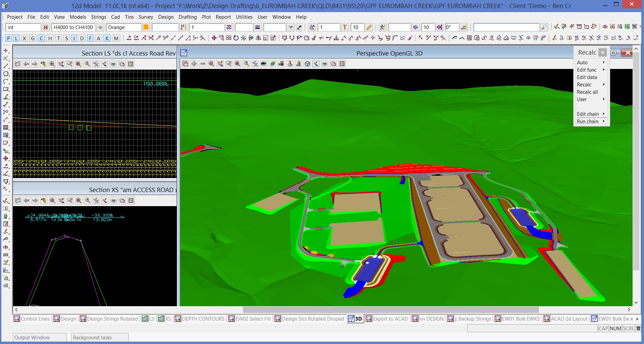Open the blue dropdown arrow in top toolbar
The width and height of the screenshot is (644, 344).
point(291,27)
